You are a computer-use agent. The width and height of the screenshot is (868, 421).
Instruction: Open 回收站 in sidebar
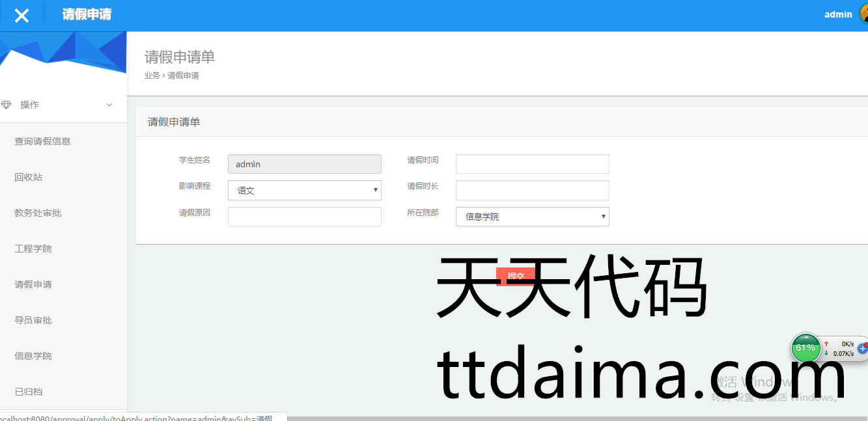(29, 177)
